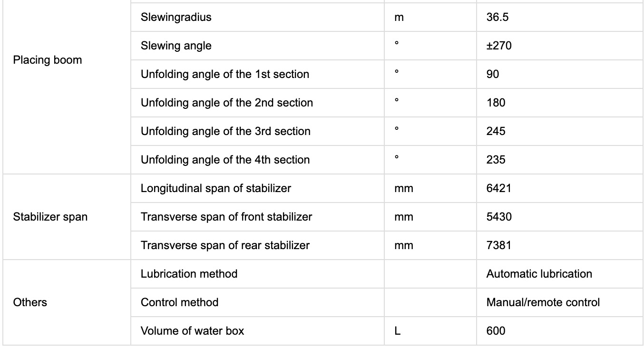The height and width of the screenshot is (348, 644).
Task: Select the Control method label
Action: click(180, 303)
